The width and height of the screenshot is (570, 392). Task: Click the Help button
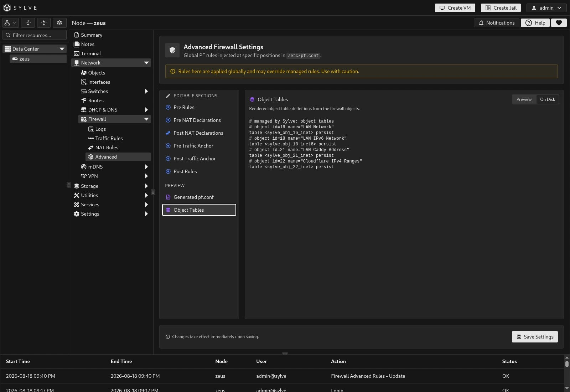click(535, 23)
